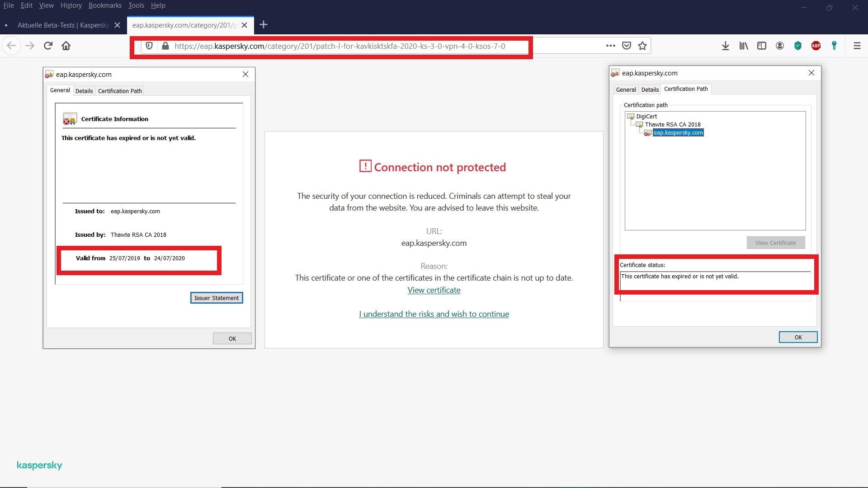
Task: Click the Kaspersky Protection shield extension icon
Action: pos(798,46)
